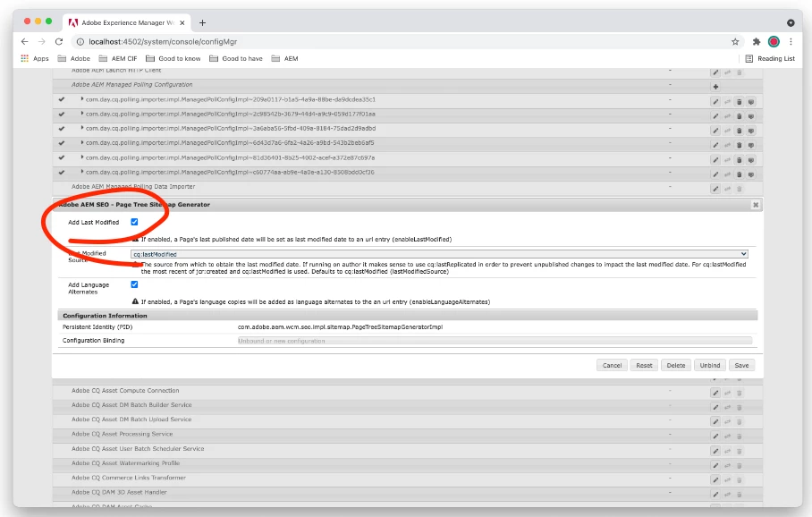Edit Adobe AEM Managed Polling Data Importer config
This screenshot has height=517, width=812.
(715, 189)
